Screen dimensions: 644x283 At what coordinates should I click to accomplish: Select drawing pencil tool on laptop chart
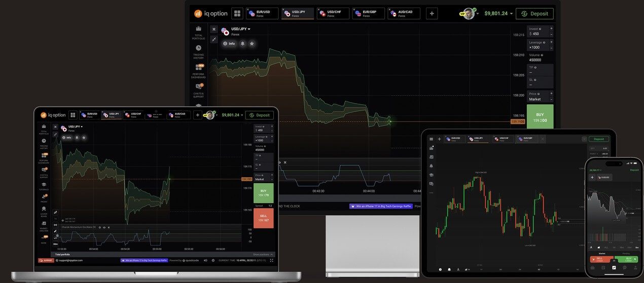tap(55, 231)
